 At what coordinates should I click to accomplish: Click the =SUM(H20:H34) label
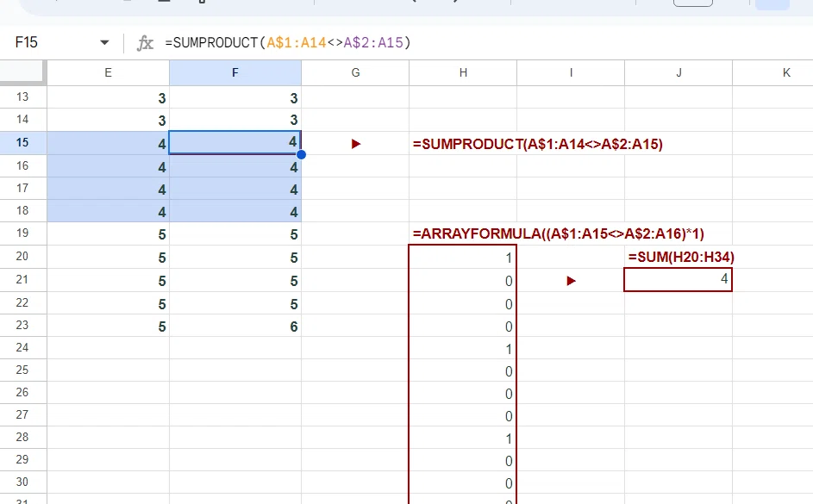681,257
